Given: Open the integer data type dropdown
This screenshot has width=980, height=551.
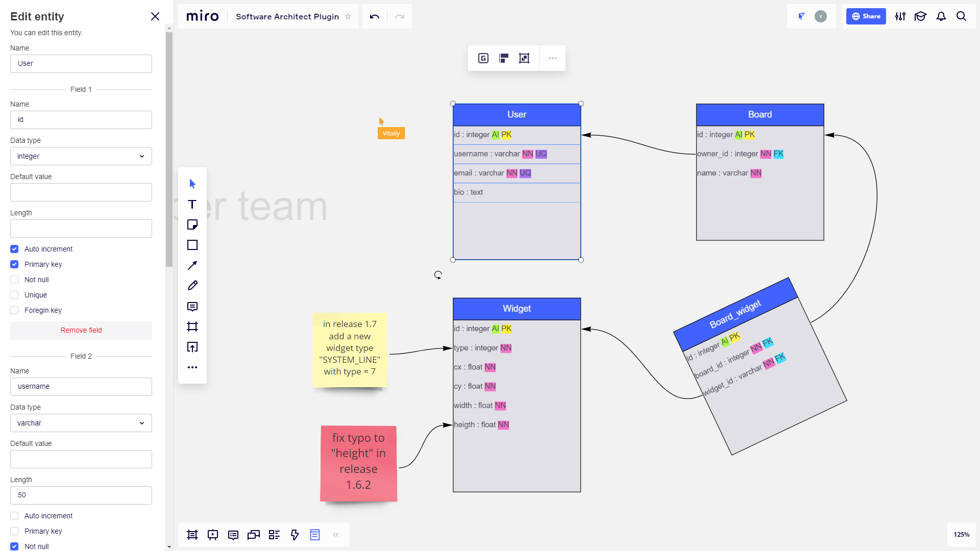Looking at the screenshot, I should point(81,156).
